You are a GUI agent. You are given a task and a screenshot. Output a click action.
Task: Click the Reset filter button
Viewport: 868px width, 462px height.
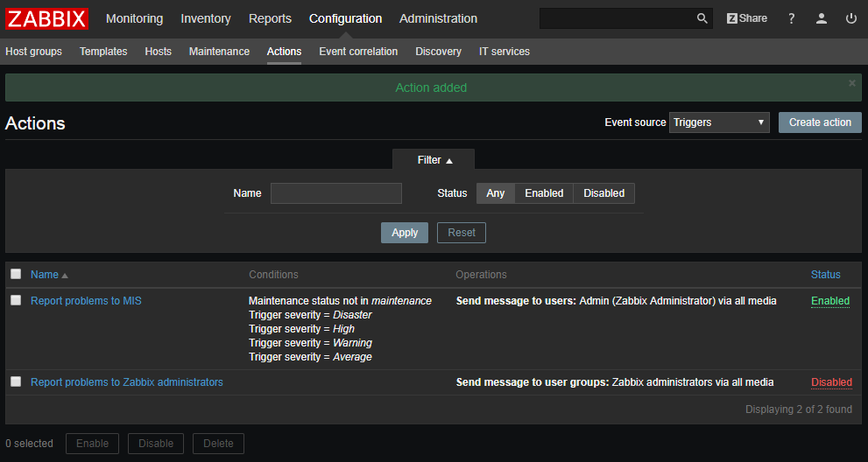tap(462, 233)
